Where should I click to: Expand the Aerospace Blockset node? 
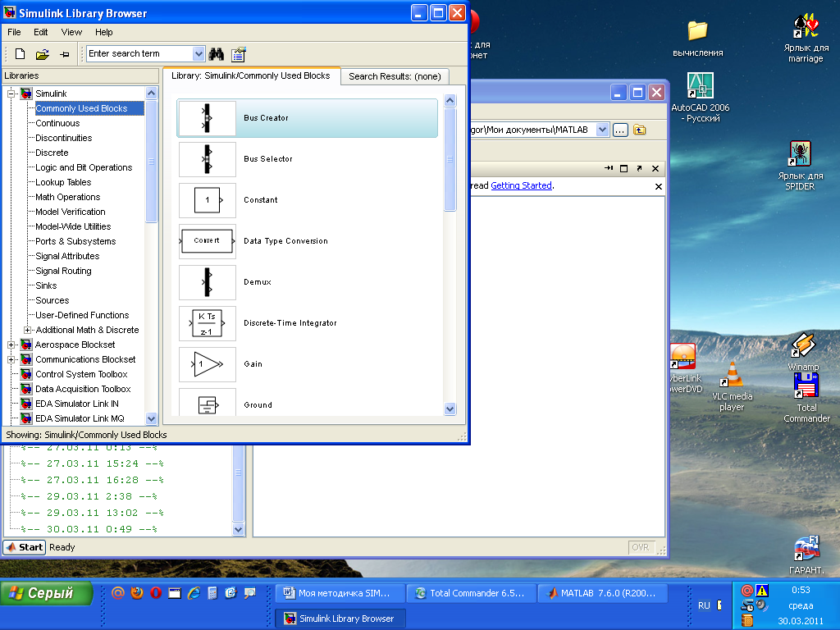(x=11, y=345)
